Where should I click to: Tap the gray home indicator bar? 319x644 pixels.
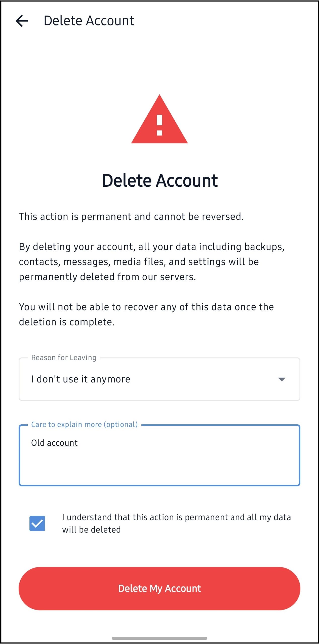click(159, 638)
